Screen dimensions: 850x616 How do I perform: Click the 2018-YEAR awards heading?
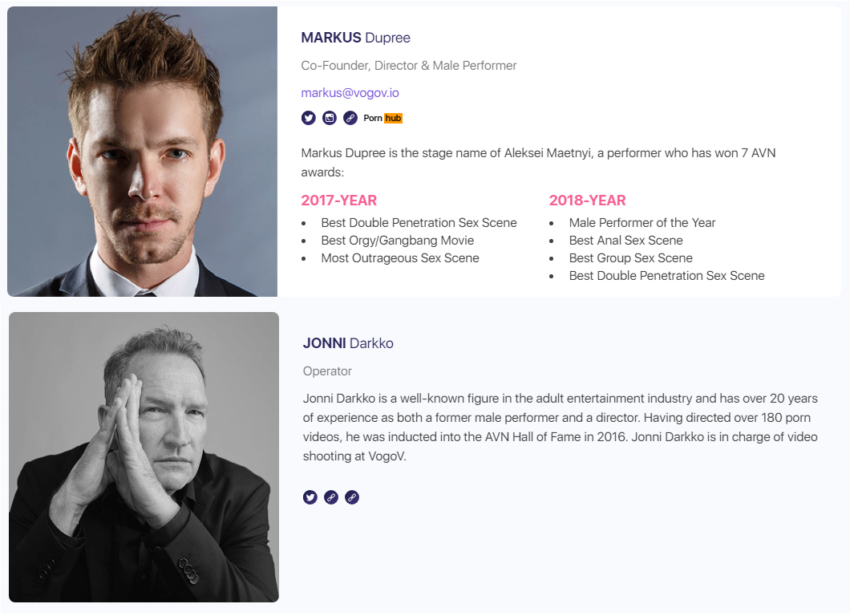pos(587,200)
